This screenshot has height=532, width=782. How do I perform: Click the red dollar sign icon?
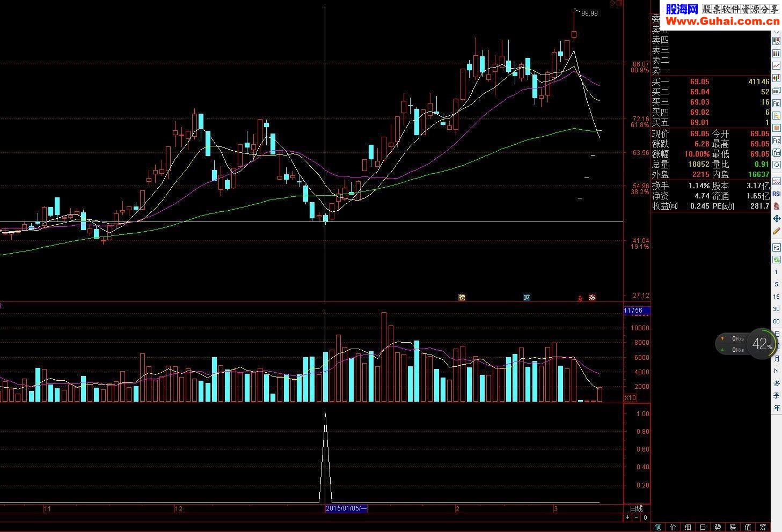coord(777,205)
